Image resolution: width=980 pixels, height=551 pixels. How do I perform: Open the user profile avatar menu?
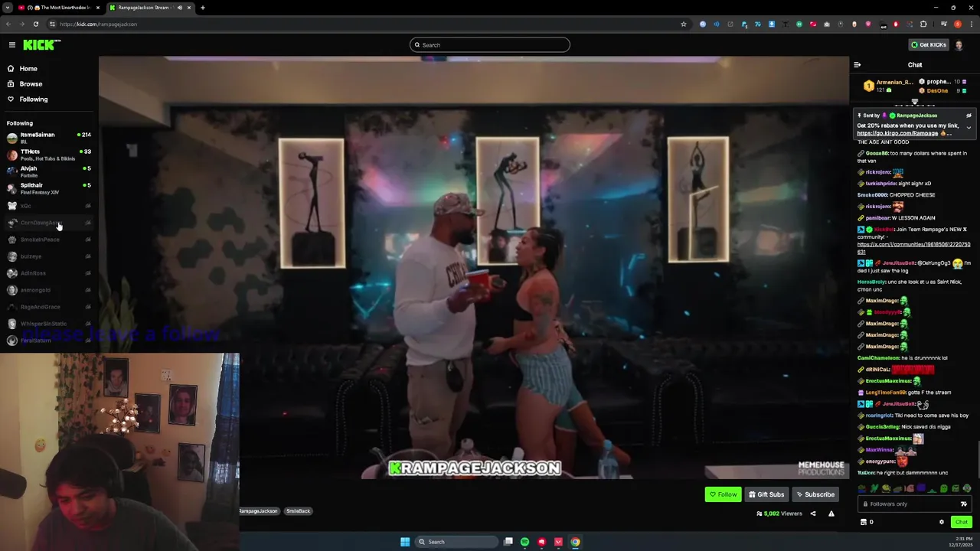959,45
